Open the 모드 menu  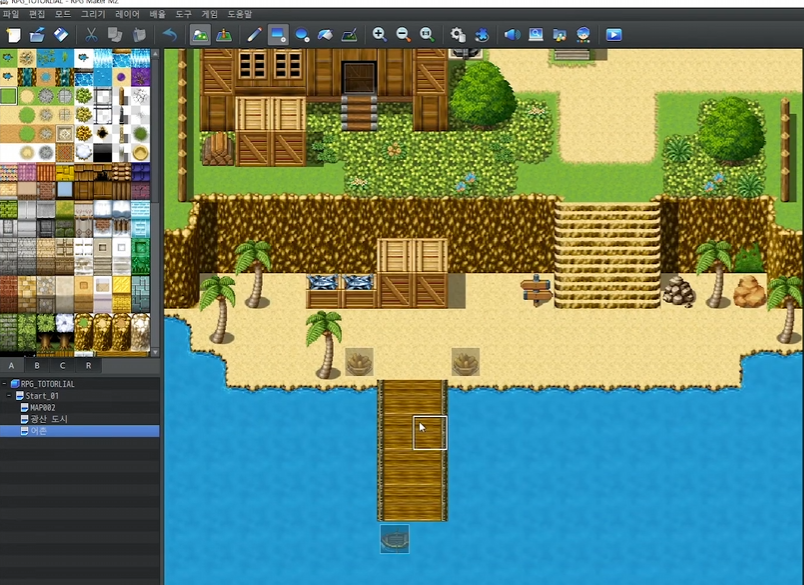pos(63,14)
